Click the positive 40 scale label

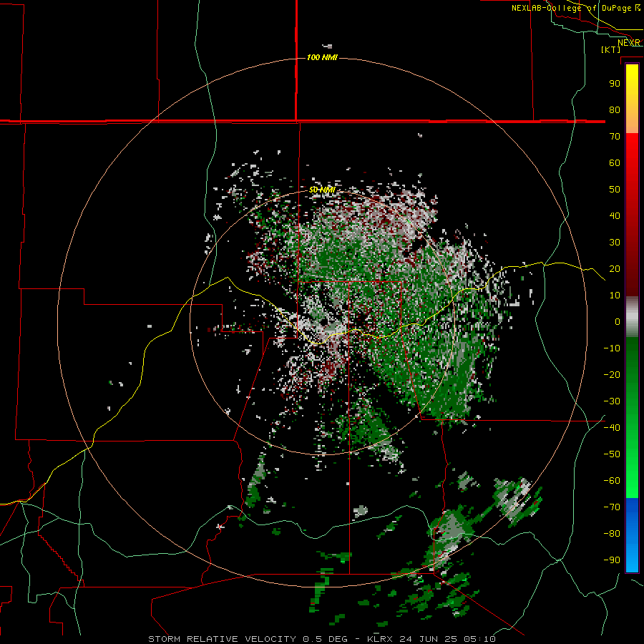pyautogui.click(x=615, y=215)
